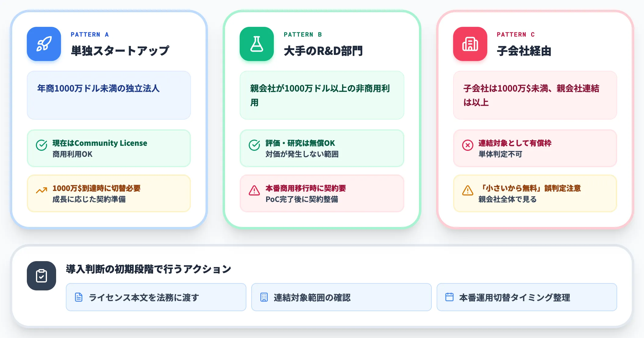Click the yellow warning triangle in Pattern C
The image size is (644, 338).
[468, 190]
